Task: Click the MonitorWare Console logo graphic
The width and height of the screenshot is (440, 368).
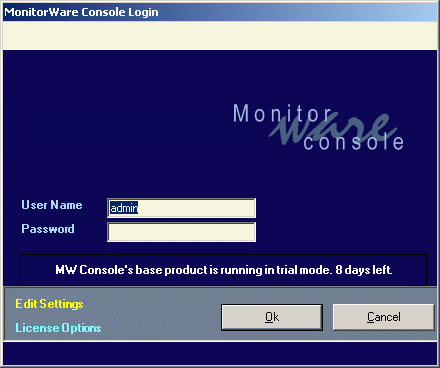Action: tap(318, 127)
